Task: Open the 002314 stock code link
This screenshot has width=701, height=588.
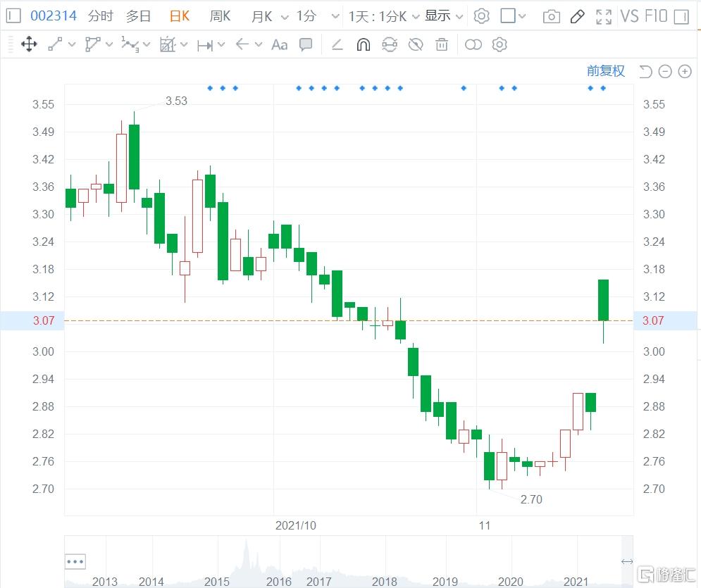Action: [x=54, y=16]
